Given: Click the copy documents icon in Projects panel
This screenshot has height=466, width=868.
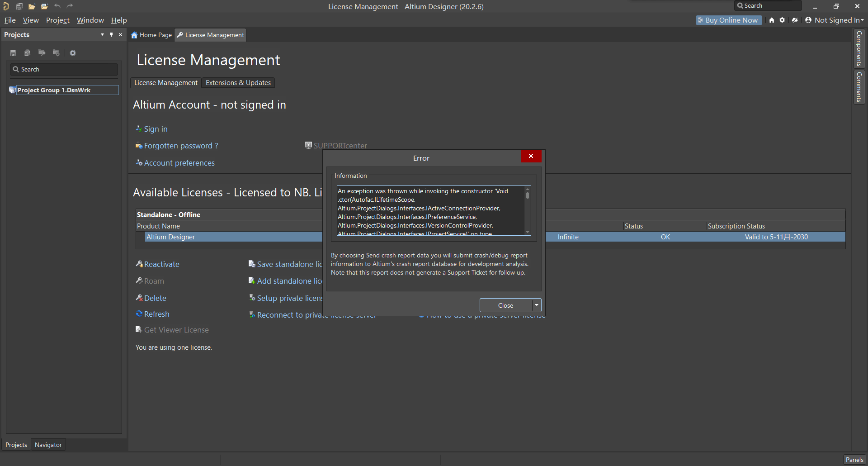Looking at the screenshot, I should tap(27, 53).
